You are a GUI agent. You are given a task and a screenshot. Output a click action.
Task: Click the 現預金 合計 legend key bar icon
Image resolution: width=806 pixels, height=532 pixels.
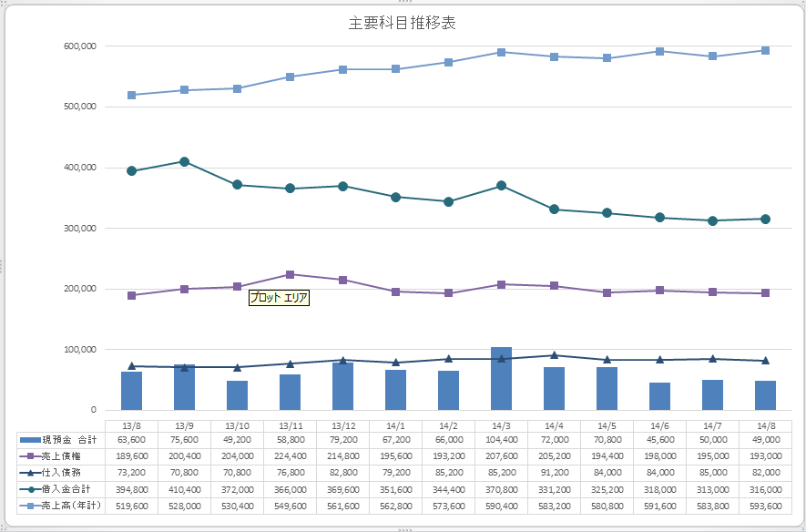point(28,439)
